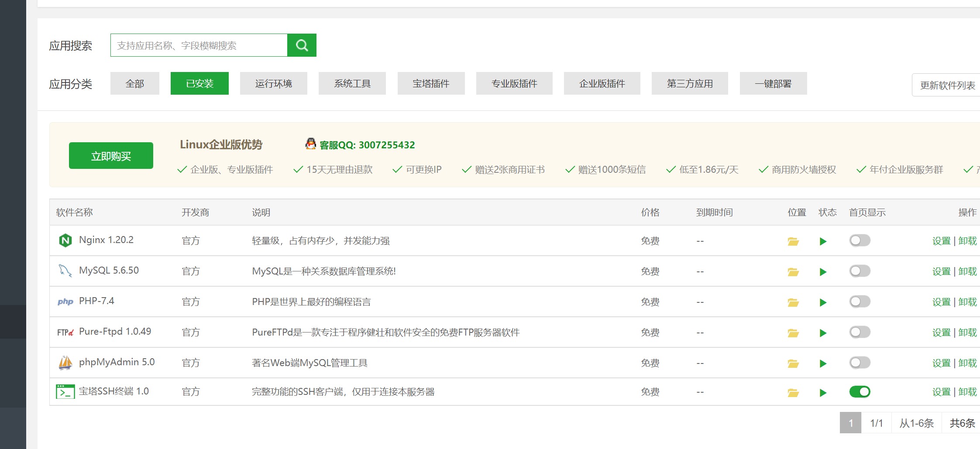Enable homepage display for Pure-Ftpd

click(x=860, y=332)
